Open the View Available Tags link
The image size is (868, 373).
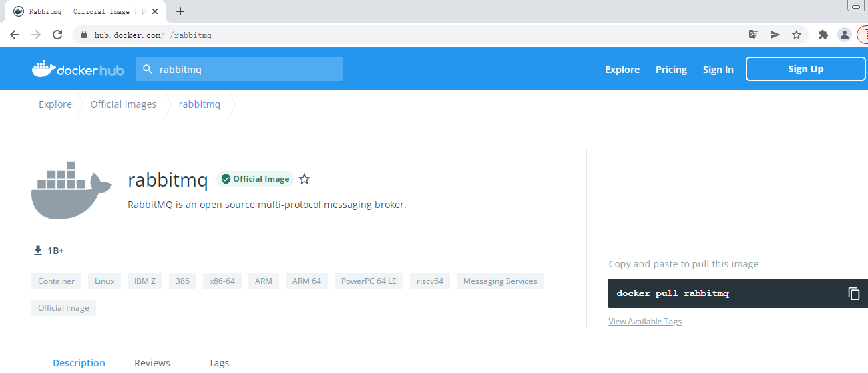tap(645, 322)
